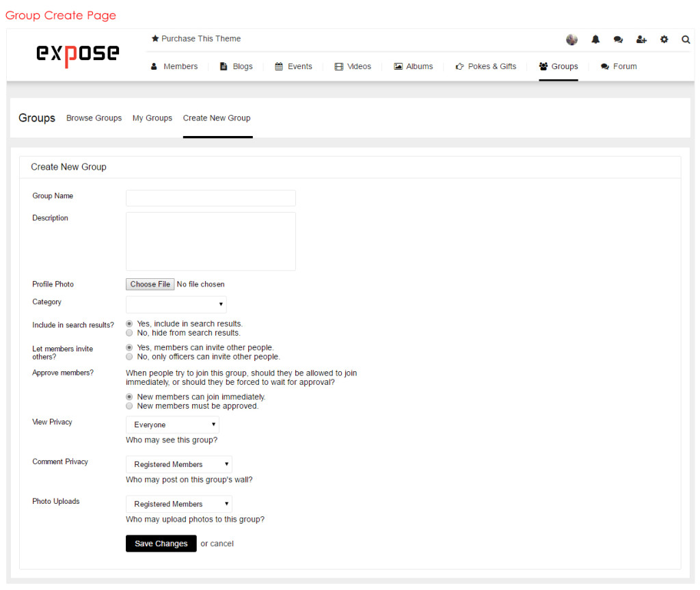Screen dimensions: 700x590
Task: Select 'No, hide from search results'
Action: pyautogui.click(x=129, y=332)
